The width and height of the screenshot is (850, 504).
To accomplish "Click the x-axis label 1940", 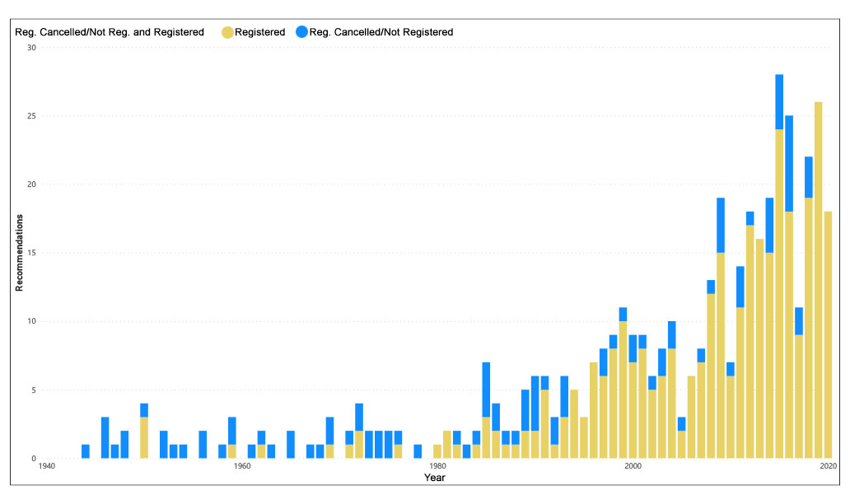I will 47,466.
